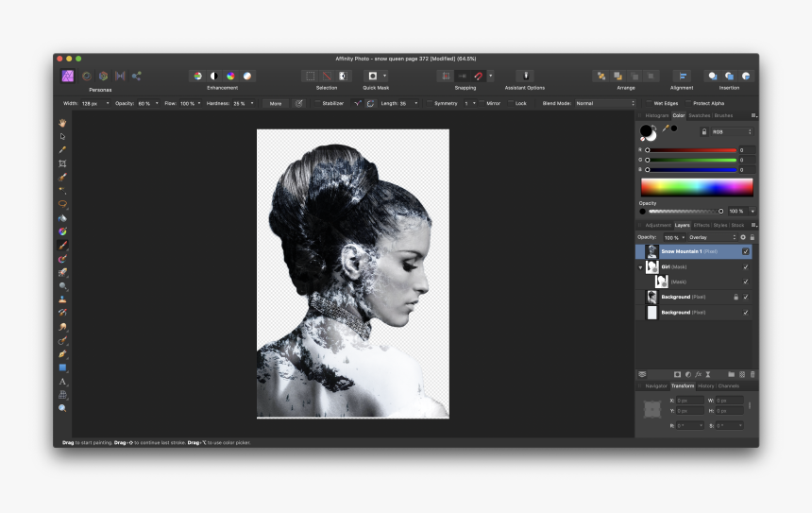Click the color spectrum bar
Viewport: 812px width, 513px height.
coord(697,187)
